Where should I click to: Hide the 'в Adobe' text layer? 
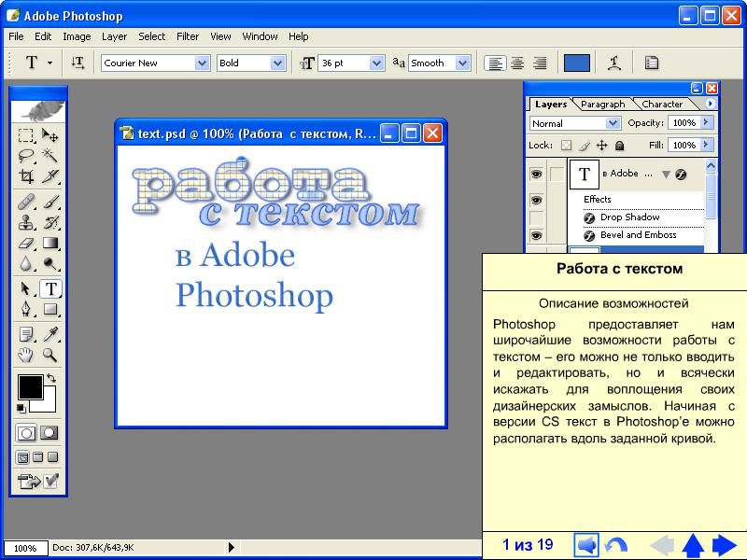pyautogui.click(x=536, y=174)
